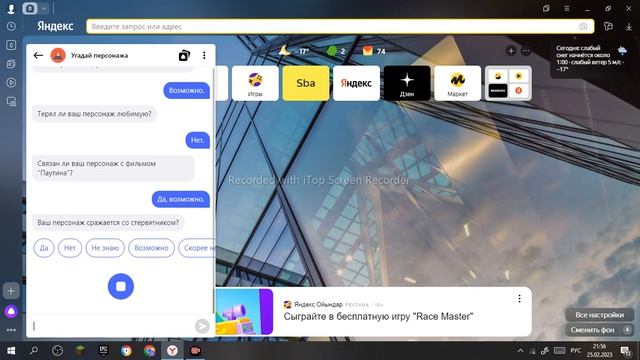Choose 'Возможно' quick reply chip
This screenshot has height=360, width=640.
tap(151, 248)
